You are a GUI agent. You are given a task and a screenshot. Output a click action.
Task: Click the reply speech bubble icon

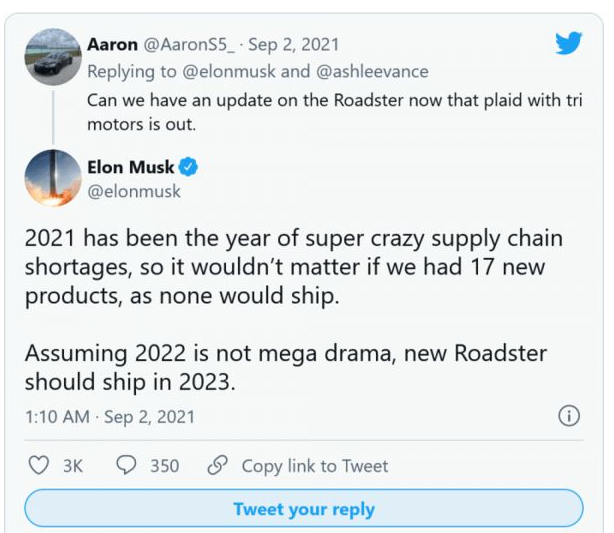pyautogui.click(x=127, y=466)
